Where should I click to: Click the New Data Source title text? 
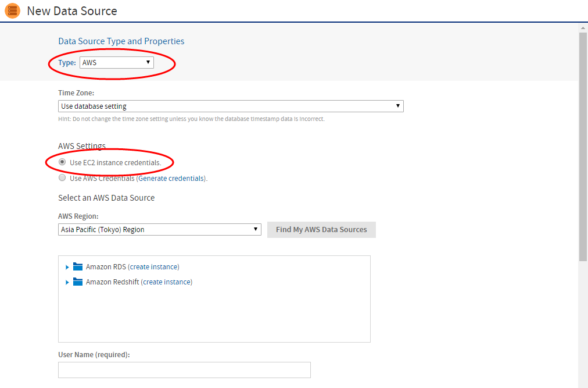pos(72,11)
